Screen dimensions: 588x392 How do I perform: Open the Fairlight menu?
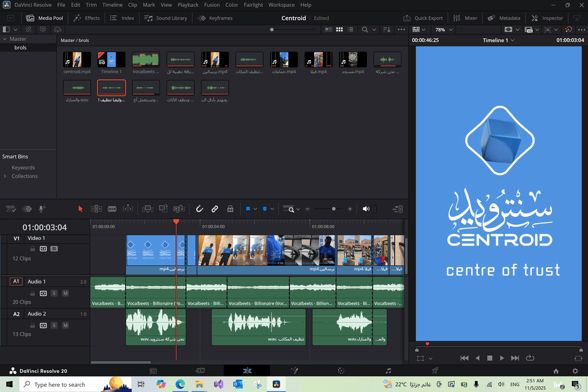coord(253,5)
